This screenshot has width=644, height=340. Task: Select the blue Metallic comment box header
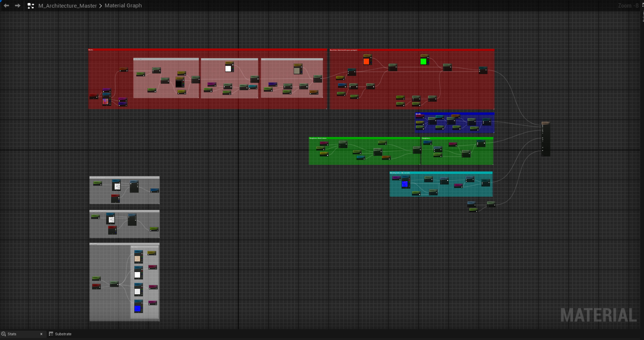point(454,114)
